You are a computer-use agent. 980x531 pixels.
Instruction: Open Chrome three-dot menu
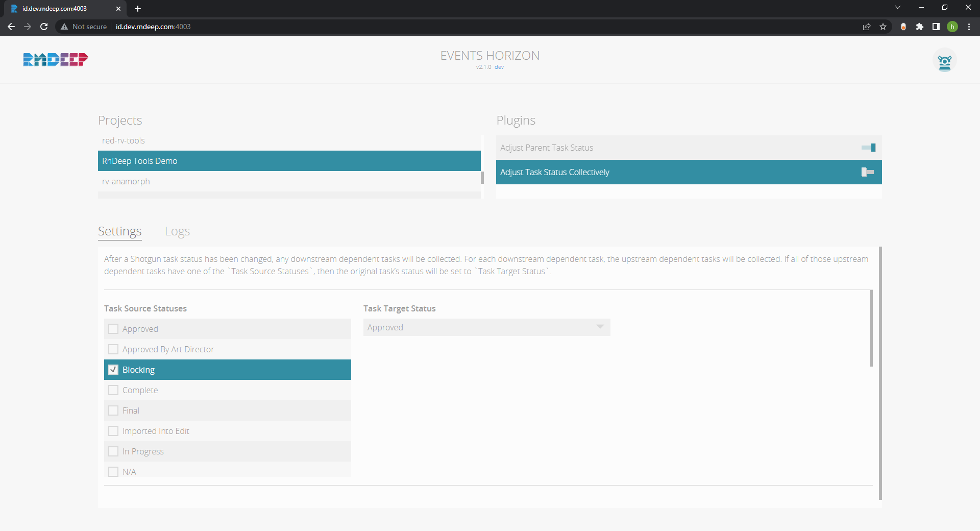pyautogui.click(x=969, y=27)
